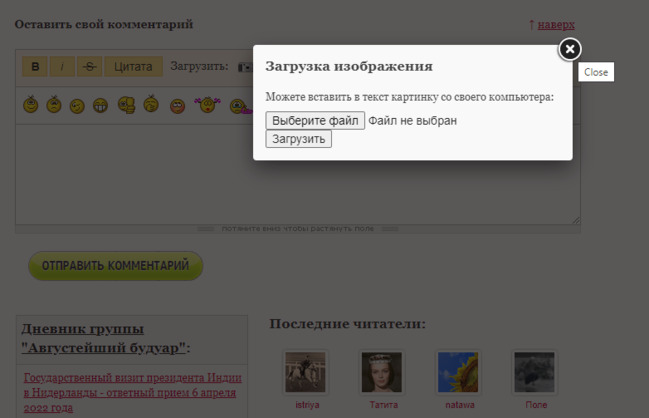
Task: Submit with 'Отправить комментарий' button
Action: click(115, 266)
